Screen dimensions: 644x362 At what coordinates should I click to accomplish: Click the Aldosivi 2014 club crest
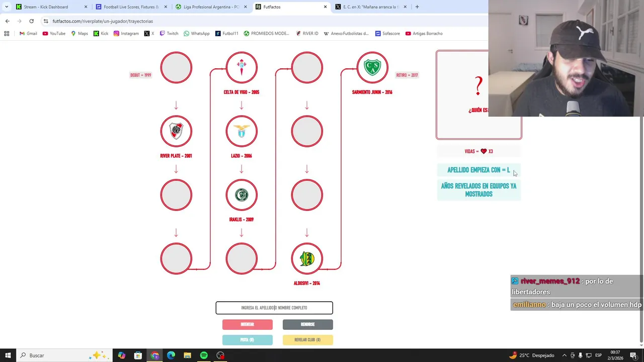tap(307, 258)
